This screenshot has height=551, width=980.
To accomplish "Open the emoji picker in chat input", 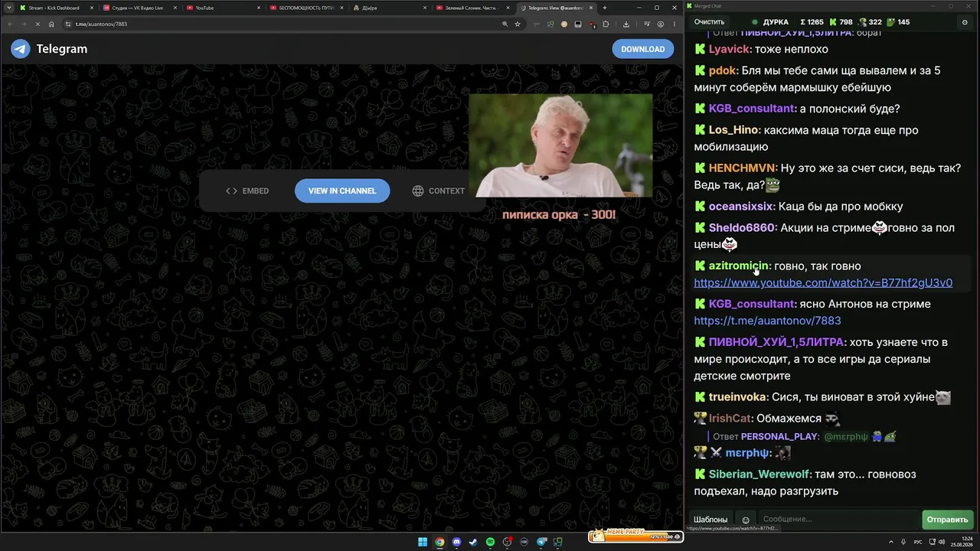I will [746, 520].
